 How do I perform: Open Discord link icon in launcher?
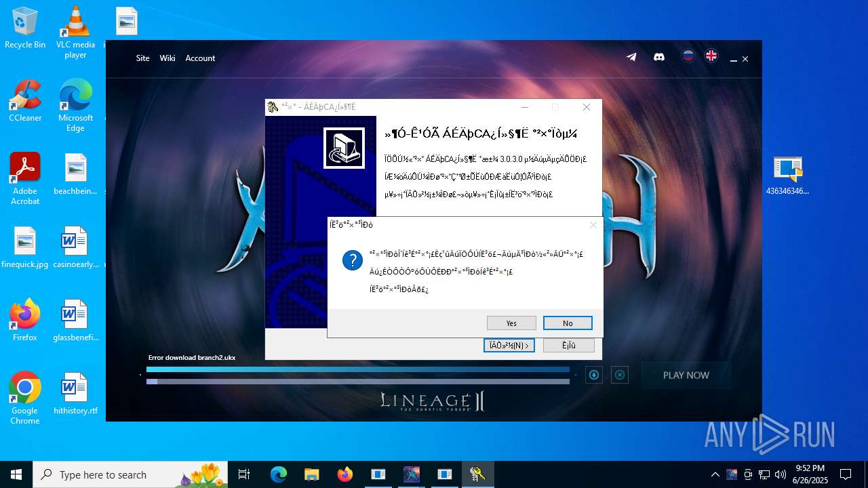point(658,57)
